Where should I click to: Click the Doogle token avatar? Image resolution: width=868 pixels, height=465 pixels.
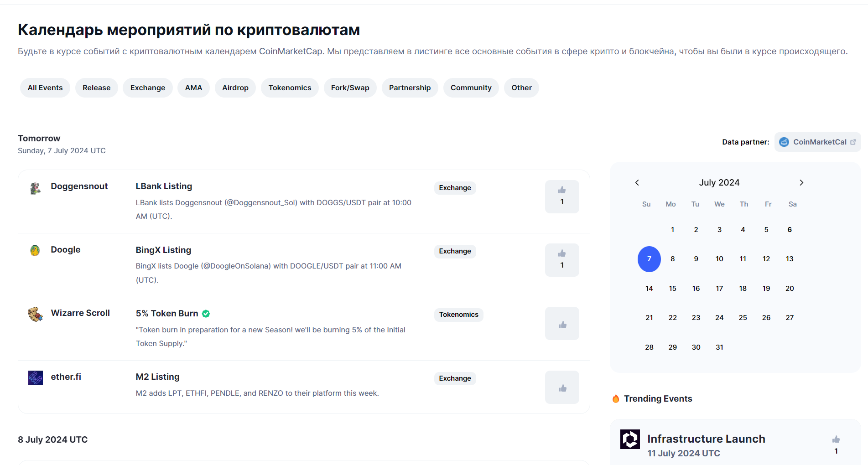[x=35, y=251]
